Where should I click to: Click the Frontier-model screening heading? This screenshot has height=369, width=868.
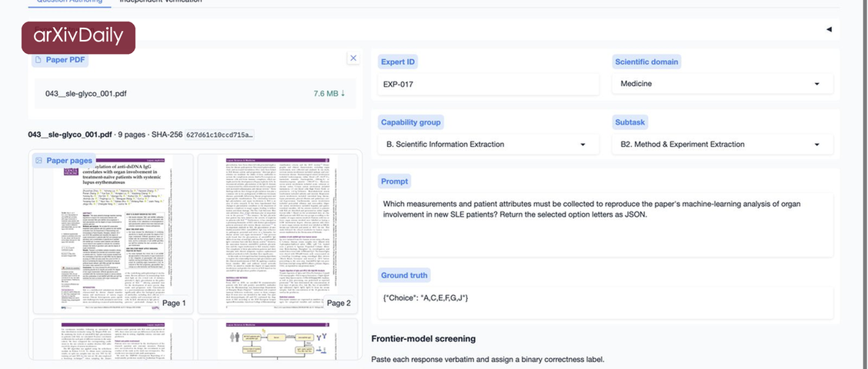point(423,338)
